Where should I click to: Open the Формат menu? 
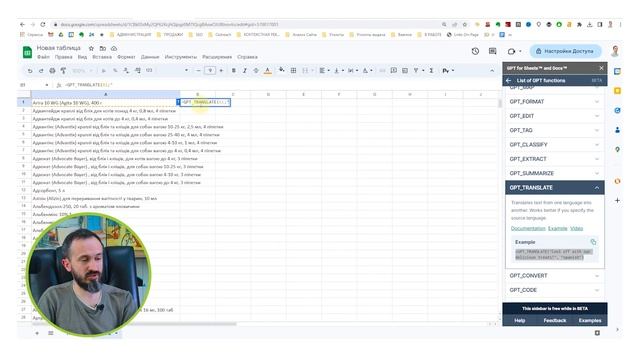[126, 57]
